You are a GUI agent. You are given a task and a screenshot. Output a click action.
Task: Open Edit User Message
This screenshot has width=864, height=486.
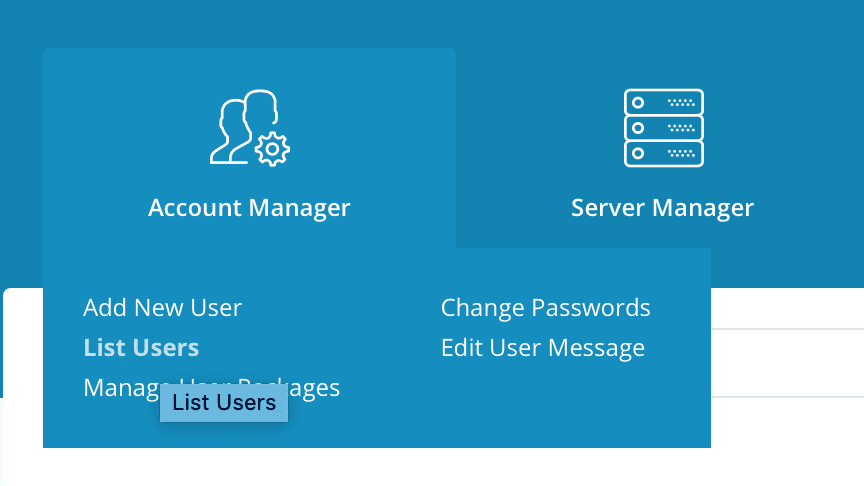(x=542, y=348)
